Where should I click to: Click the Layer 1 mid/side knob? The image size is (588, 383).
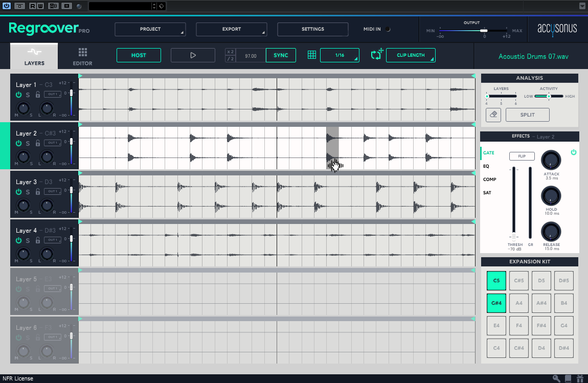[23, 108]
